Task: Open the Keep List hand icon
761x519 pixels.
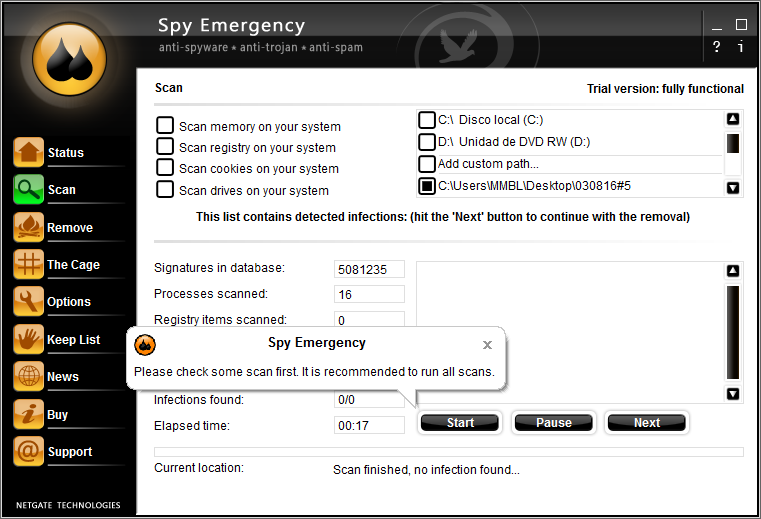Action: 29,340
